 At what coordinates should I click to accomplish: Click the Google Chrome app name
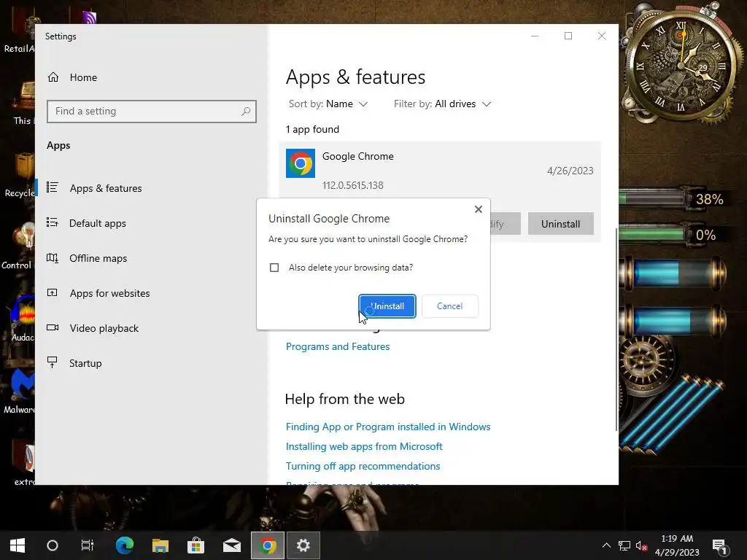coord(357,156)
